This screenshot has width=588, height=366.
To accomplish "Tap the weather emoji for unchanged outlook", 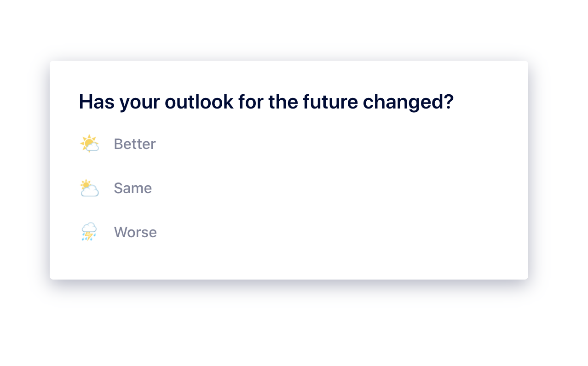I will 89,188.
